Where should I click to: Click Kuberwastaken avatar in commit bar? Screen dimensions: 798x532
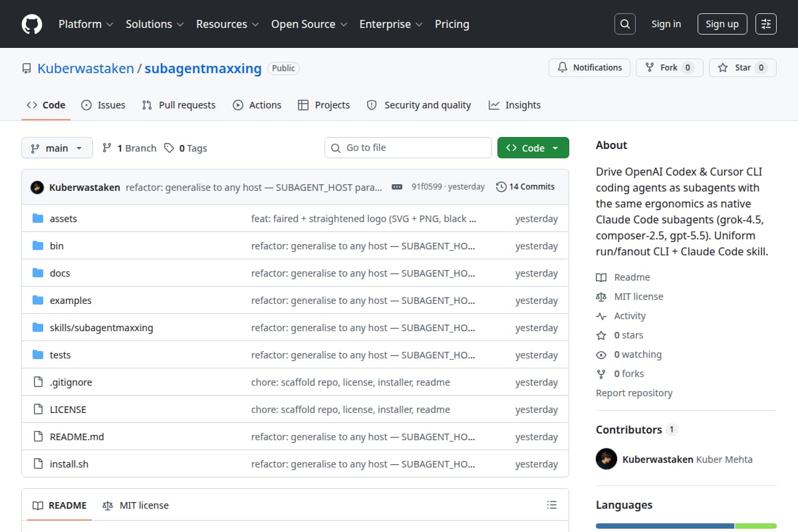(x=37, y=187)
